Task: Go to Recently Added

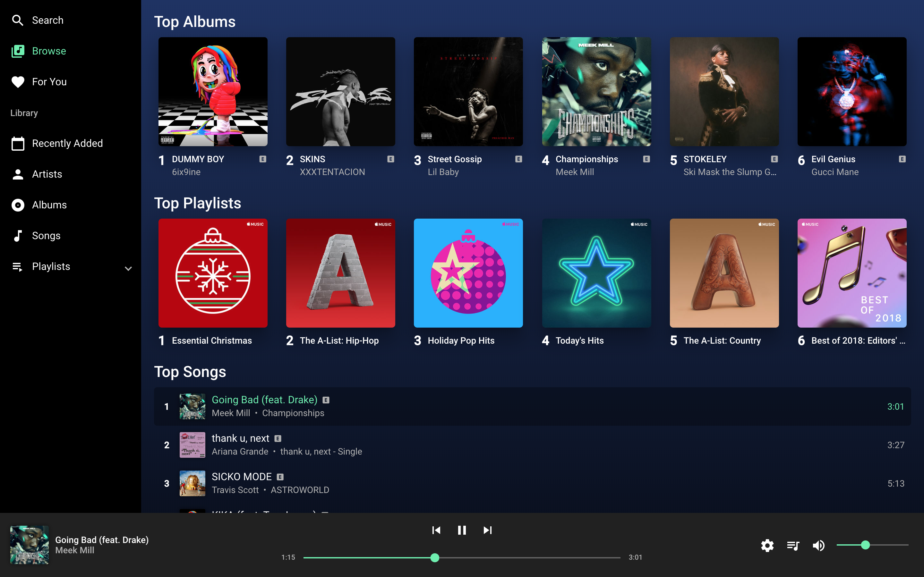Action: click(67, 144)
